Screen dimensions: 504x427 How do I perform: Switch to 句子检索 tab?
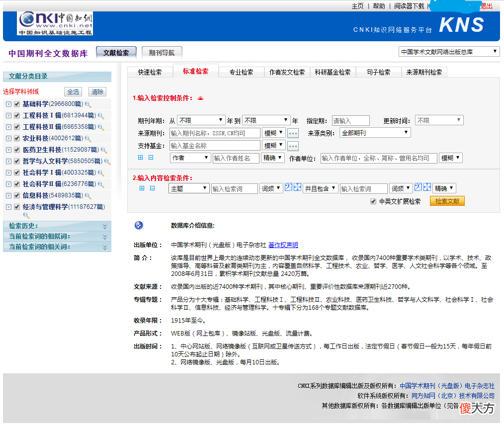[x=378, y=73]
